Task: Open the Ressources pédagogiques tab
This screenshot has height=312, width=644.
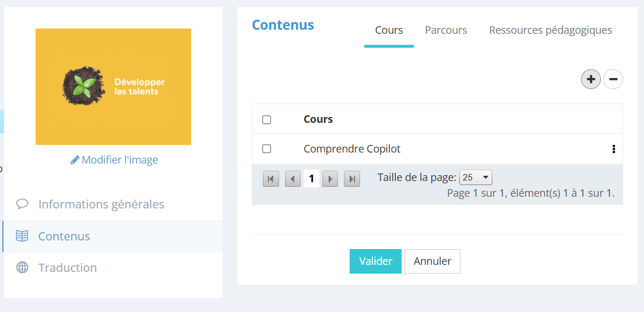Action: 550,30
